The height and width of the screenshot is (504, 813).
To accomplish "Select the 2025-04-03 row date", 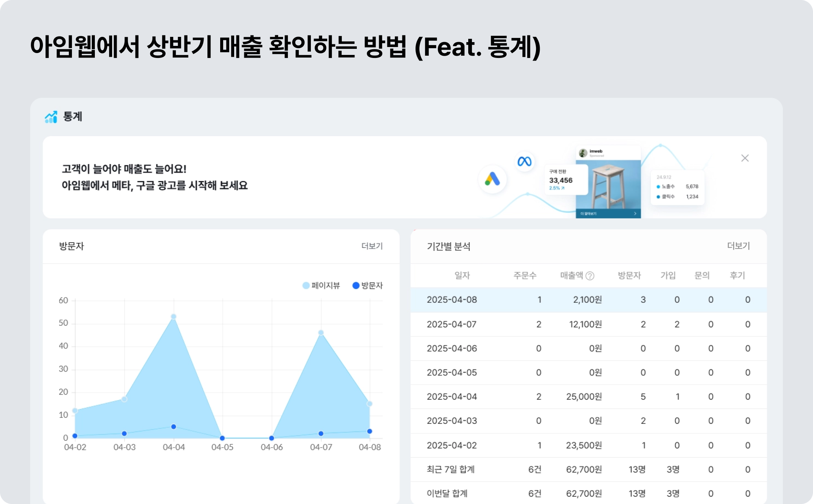I will (452, 421).
